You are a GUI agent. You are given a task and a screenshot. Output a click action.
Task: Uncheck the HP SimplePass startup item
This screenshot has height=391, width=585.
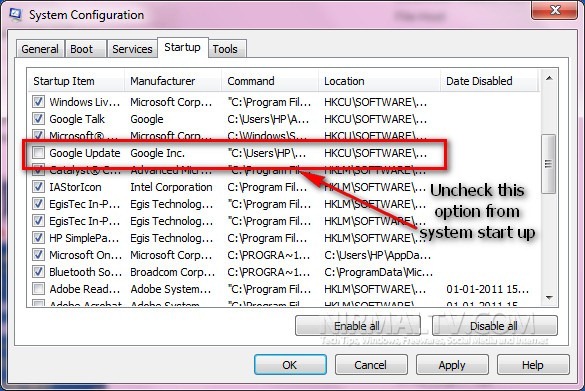(38, 237)
